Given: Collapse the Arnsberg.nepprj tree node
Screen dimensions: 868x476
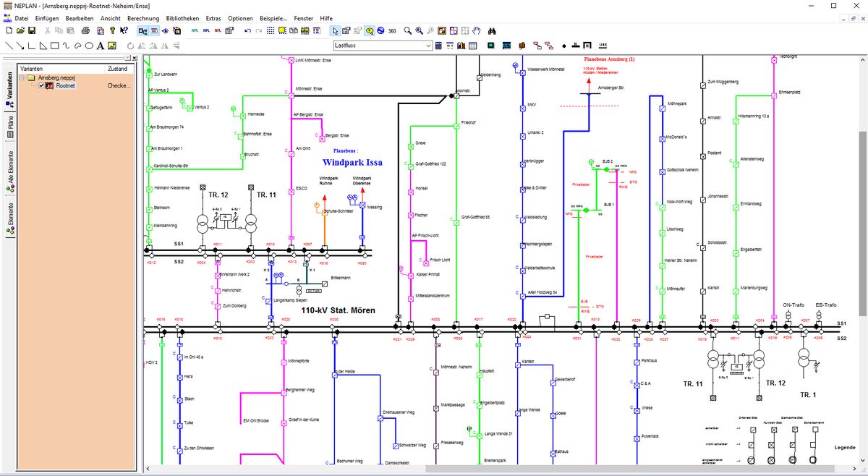Looking at the screenshot, I should coord(22,77).
